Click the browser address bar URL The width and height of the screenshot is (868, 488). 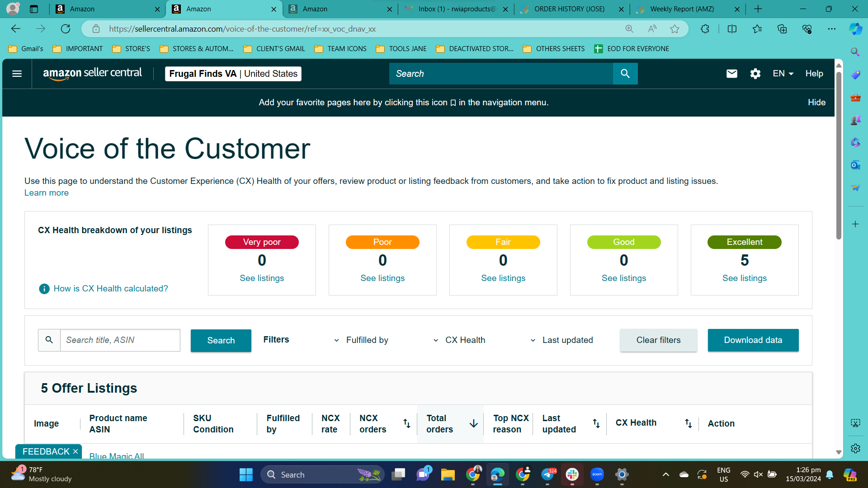tap(242, 29)
